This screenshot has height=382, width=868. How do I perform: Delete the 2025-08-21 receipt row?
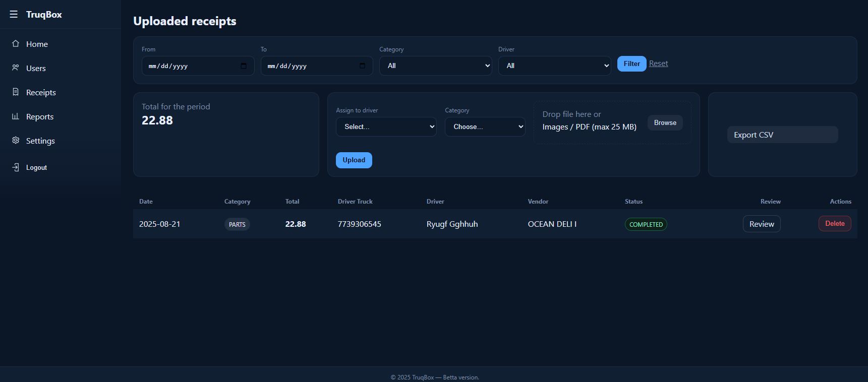coord(834,224)
